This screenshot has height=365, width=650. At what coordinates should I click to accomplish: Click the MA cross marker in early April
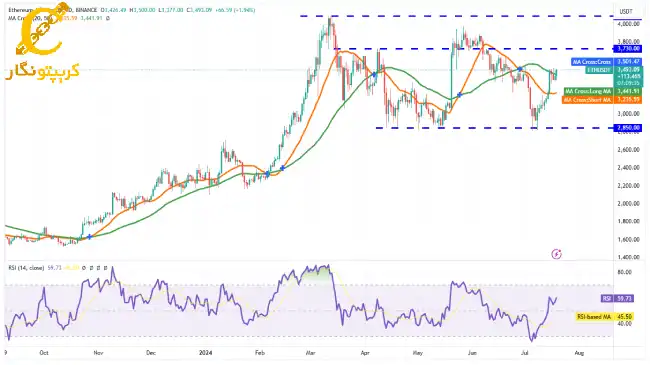374,75
